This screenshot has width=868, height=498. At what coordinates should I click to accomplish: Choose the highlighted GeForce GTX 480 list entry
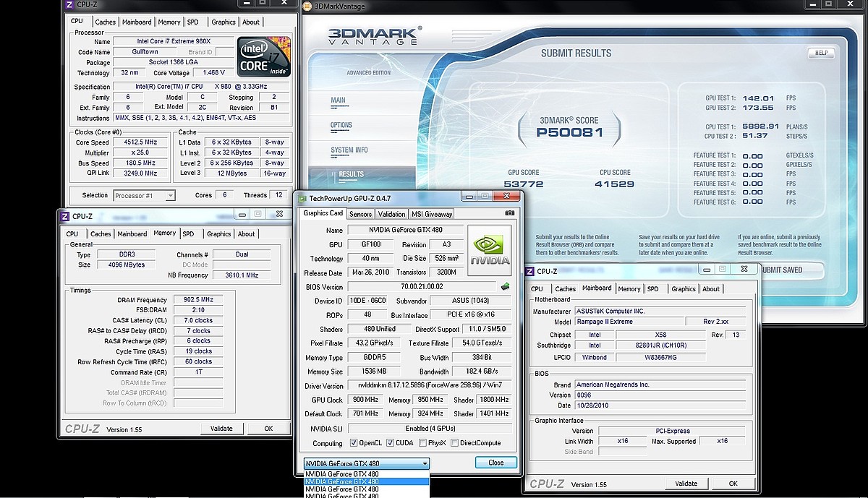(367, 481)
